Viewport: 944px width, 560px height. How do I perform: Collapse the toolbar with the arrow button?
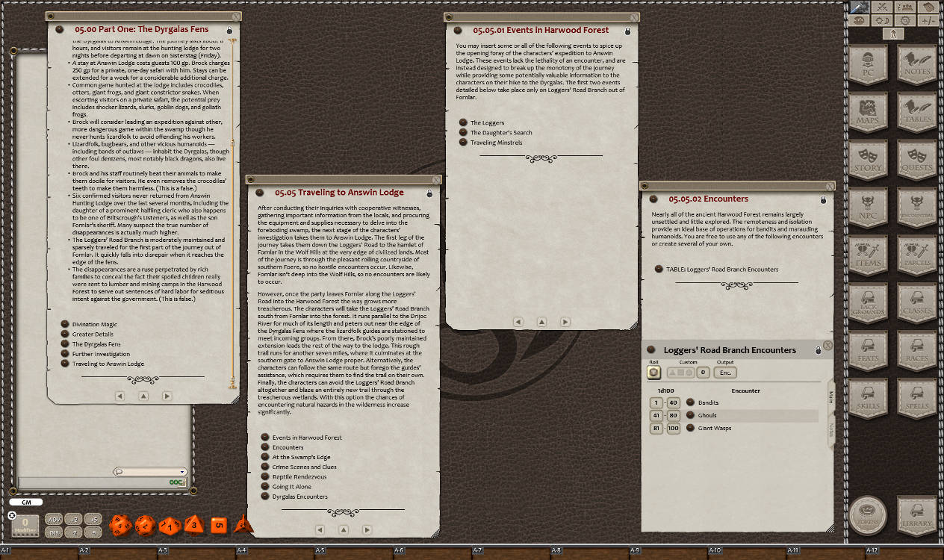[893, 34]
